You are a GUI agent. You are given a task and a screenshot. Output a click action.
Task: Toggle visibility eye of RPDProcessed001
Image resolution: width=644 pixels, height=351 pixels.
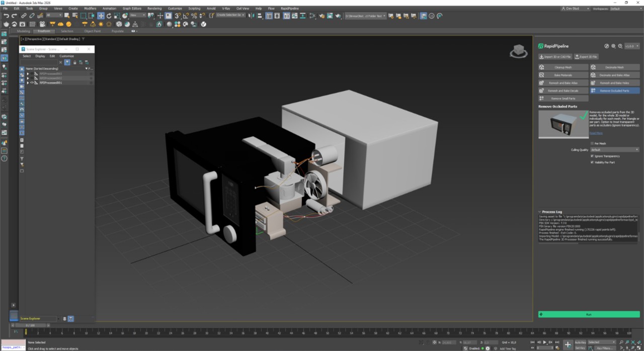coord(32,82)
